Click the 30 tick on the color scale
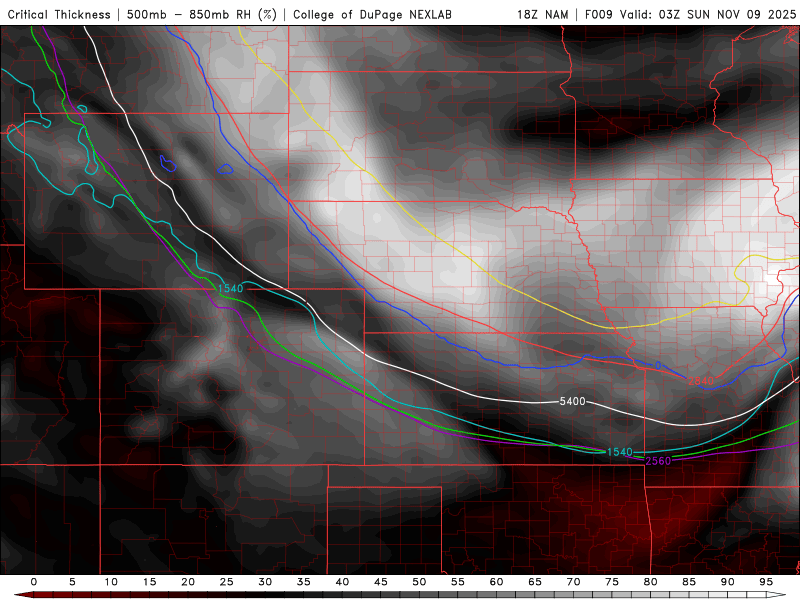The image size is (800, 600). tap(265, 582)
